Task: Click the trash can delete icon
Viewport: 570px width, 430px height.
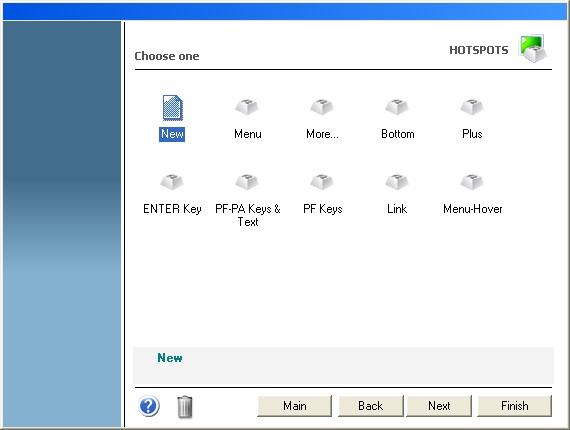Action: (185, 407)
